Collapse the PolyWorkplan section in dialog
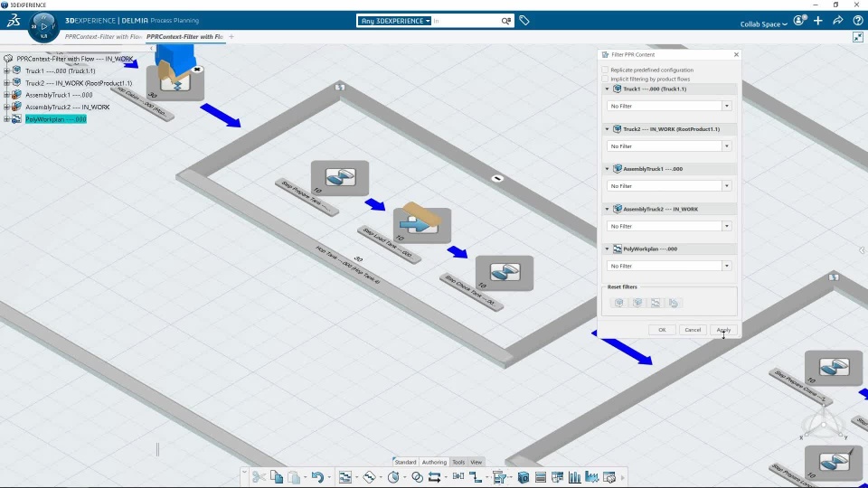The width and height of the screenshot is (868, 488). click(607, 249)
